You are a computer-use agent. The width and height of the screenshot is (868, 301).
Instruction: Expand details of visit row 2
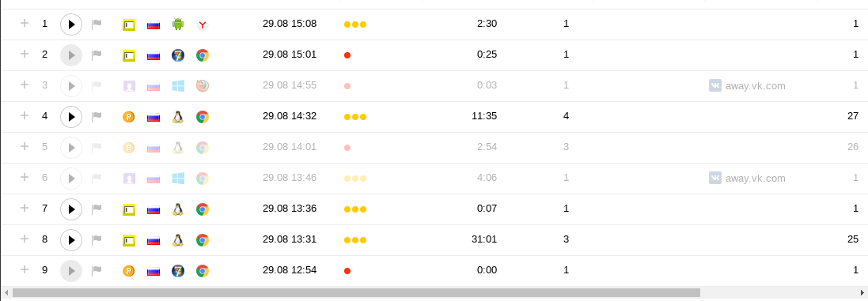(25, 55)
